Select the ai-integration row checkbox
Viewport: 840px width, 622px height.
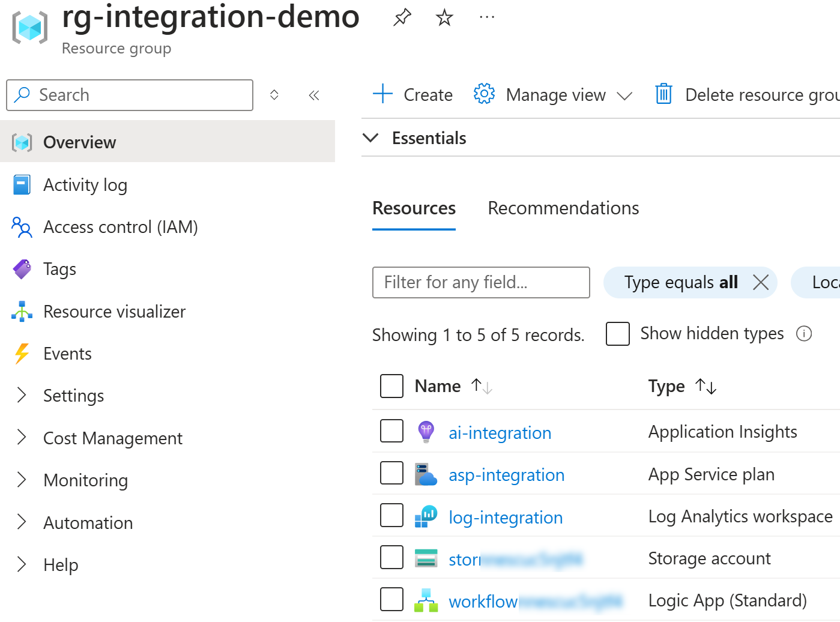point(391,430)
